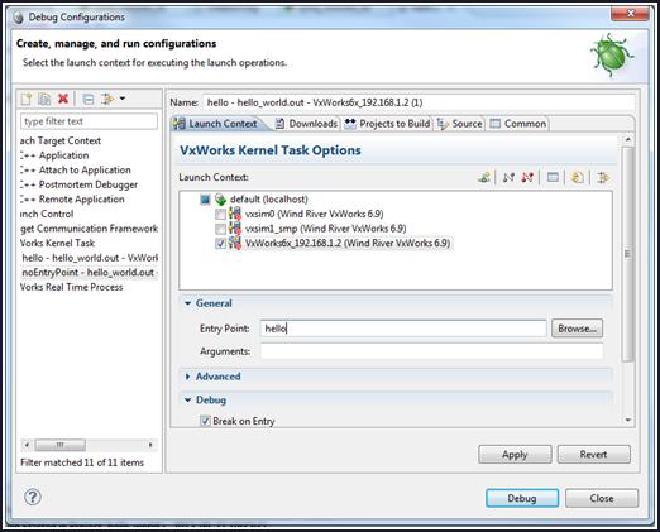Open the Downloads tab
660x532 pixels.
pyautogui.click(x=306, y=124)
